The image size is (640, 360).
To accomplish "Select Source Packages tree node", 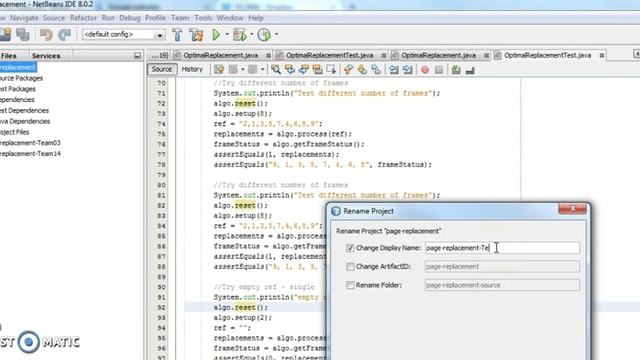I will coord(21,78).
